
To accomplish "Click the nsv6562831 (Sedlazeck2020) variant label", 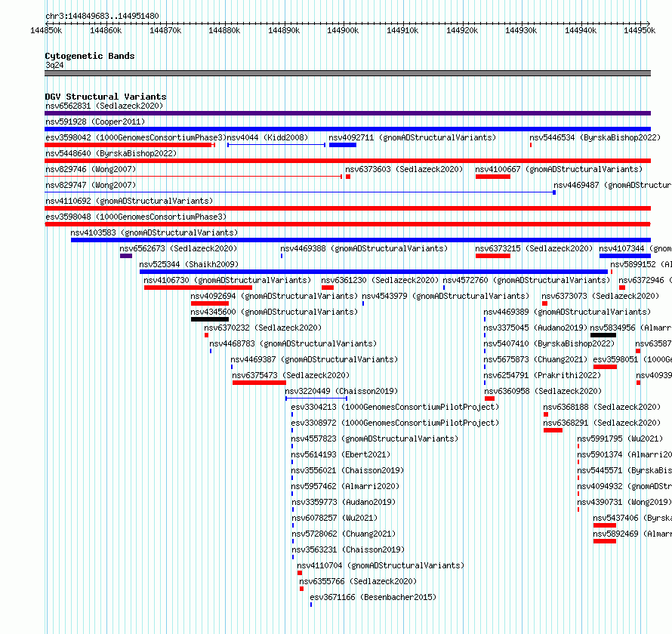I will click(x=104, y=106).
